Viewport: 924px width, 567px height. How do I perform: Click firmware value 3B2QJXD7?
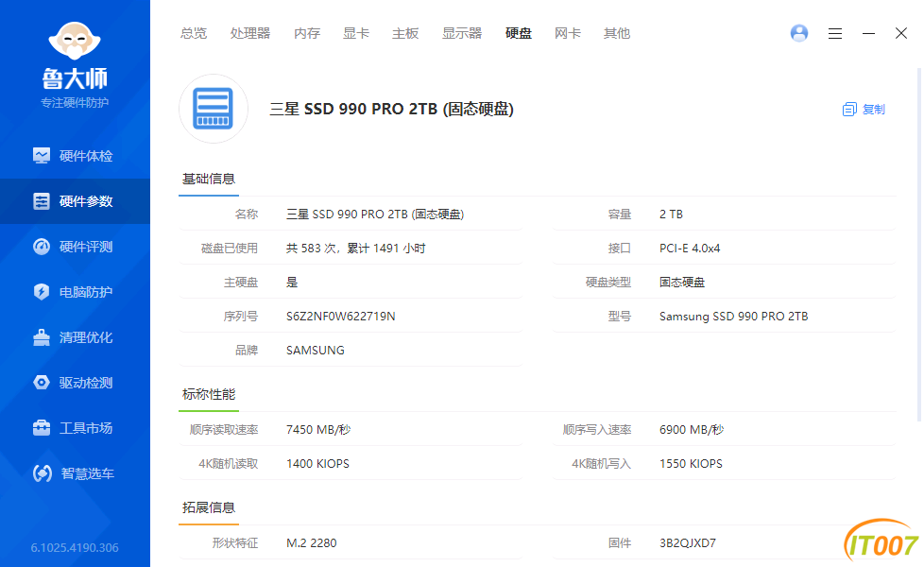click(688, 542)
